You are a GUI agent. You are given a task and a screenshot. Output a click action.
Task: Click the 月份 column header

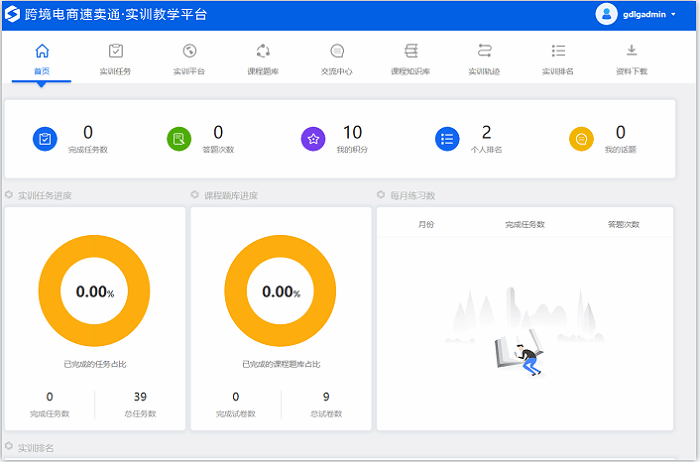coord(426,225)
